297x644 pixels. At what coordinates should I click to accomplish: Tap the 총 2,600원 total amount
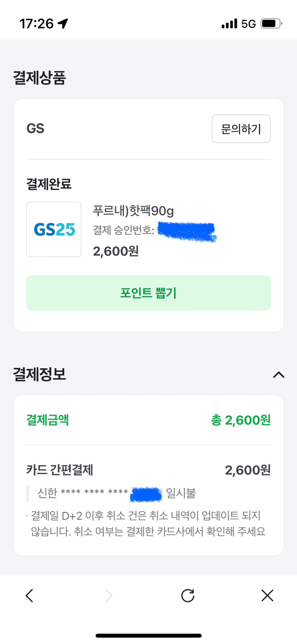tap(240, 420)
